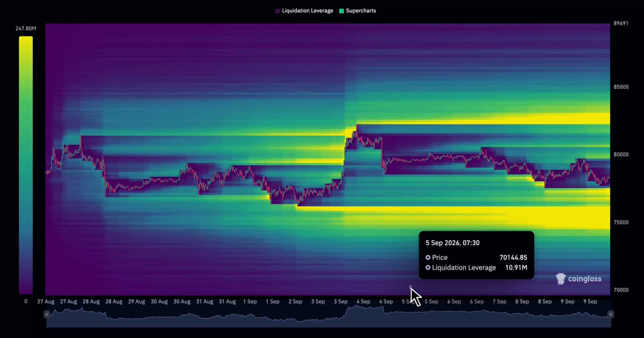This screenshot has width=644, height=338.
Task: Click the 7 Sep date axis label
Action: pos(500,301)
